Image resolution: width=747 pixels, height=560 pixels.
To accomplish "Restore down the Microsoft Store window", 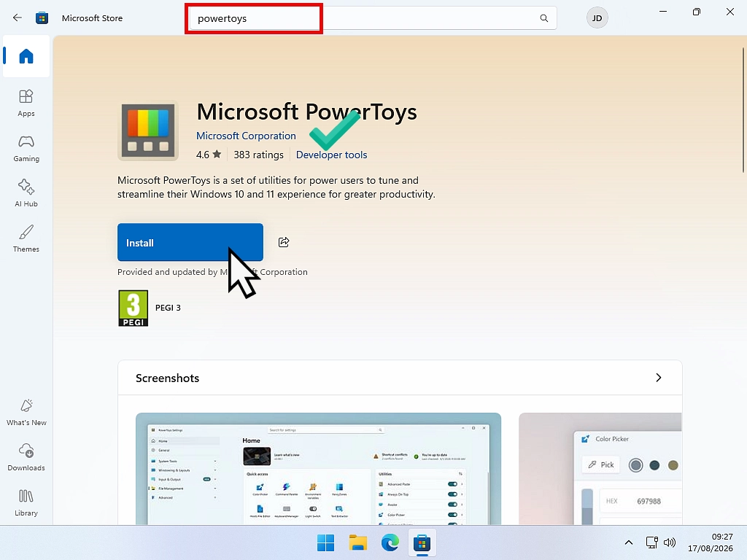I will coord(697,12).
